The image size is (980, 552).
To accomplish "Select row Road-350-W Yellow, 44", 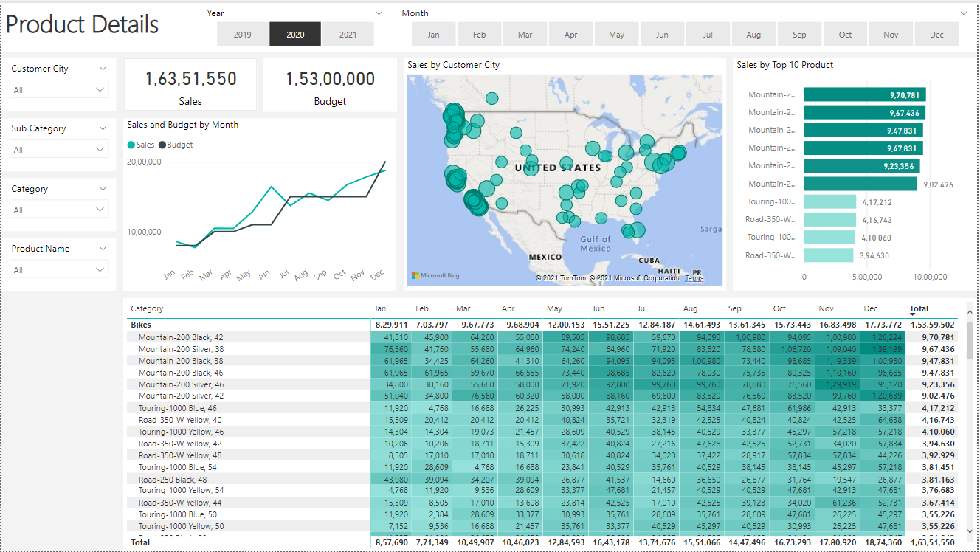I will pyautogui.click(x=180, y=503).
